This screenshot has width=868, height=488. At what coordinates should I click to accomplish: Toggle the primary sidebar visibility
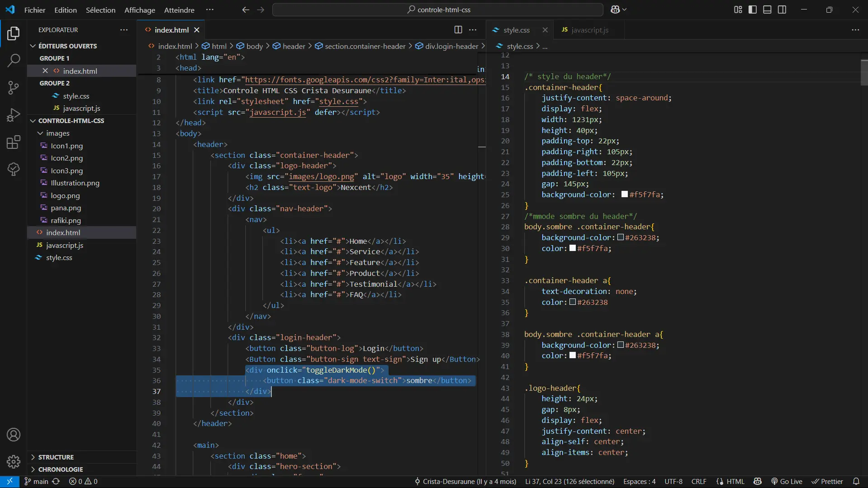click(x=752, y=9)
